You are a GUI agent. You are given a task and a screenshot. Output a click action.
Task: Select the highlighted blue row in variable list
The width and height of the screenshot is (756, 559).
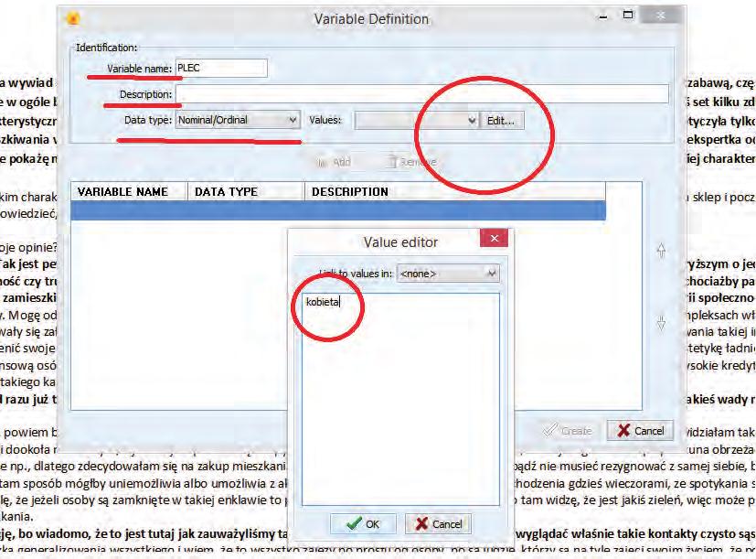click(x=338, y=210)
